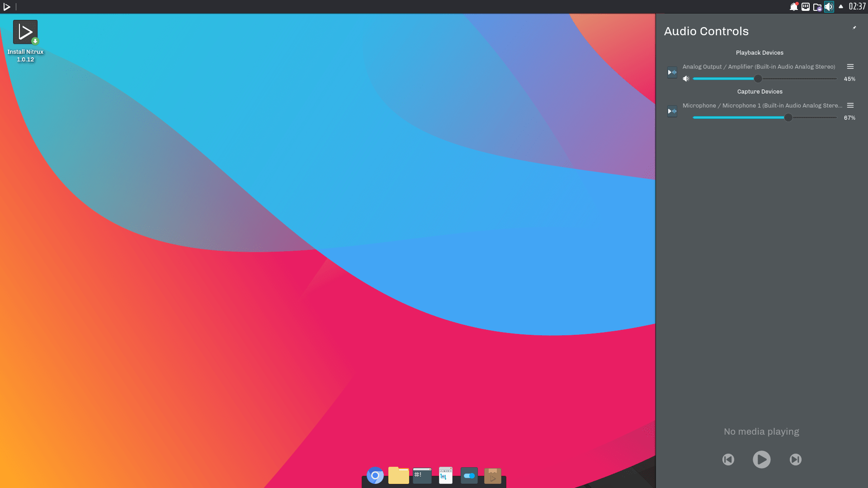Open the Chromium browser from the dock
This screenshot has height=488, width=868.
click(375, 475)
